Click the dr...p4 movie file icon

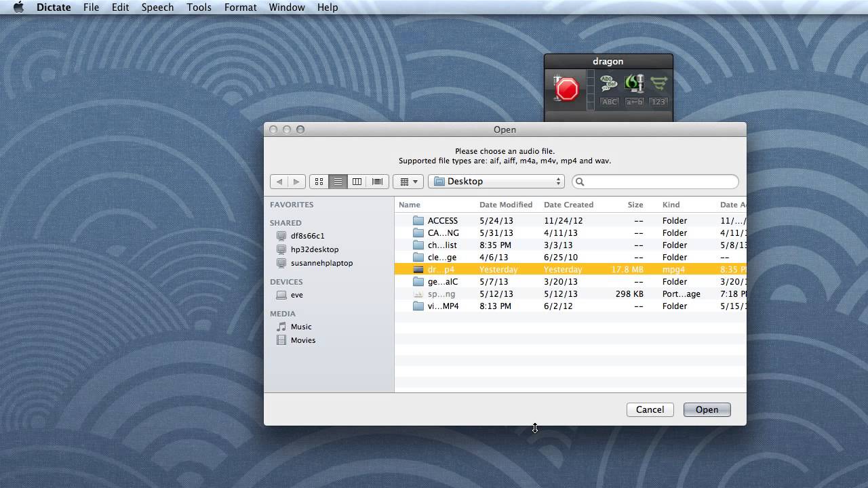(418, 270)
